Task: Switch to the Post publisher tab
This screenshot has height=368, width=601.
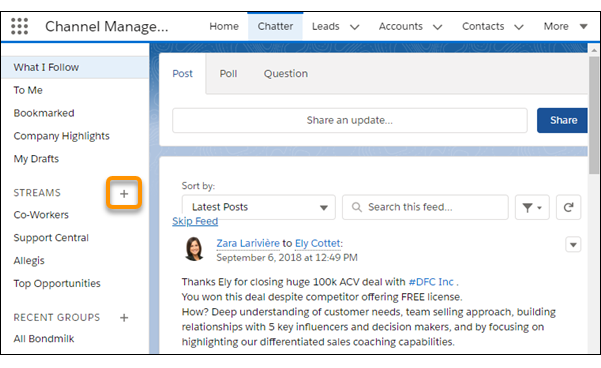Action: click(x=182, y=74)
